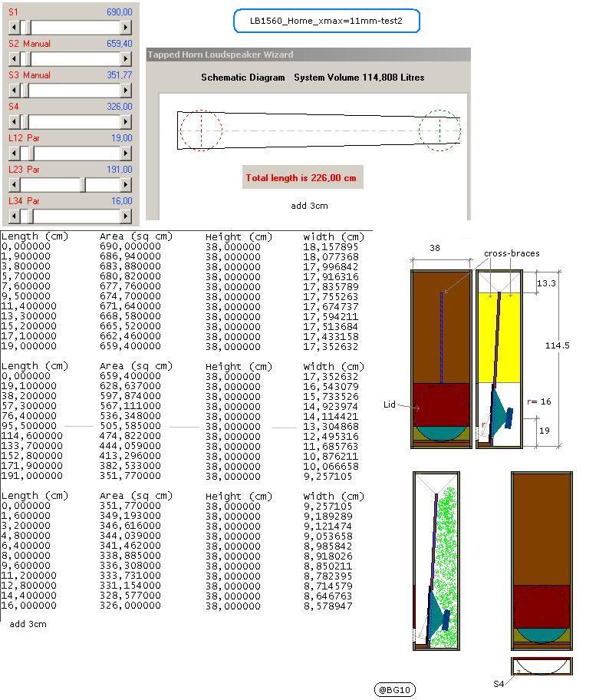Viewport: 609px width, 700px height.
Task: Click the width value 18,157895
Action: [x=331, y=246]
